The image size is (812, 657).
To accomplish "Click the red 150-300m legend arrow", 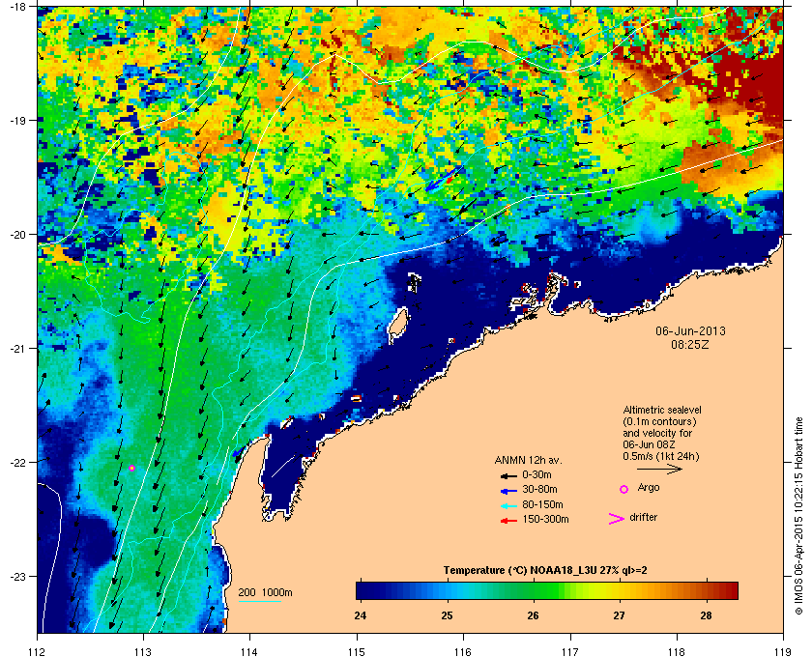I will click(x=508, y=521).
